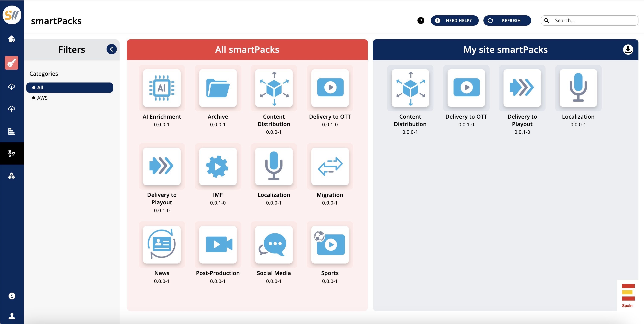644x324 pixels.
Task: Click the SW logo at top left
Action: point(12,15)
